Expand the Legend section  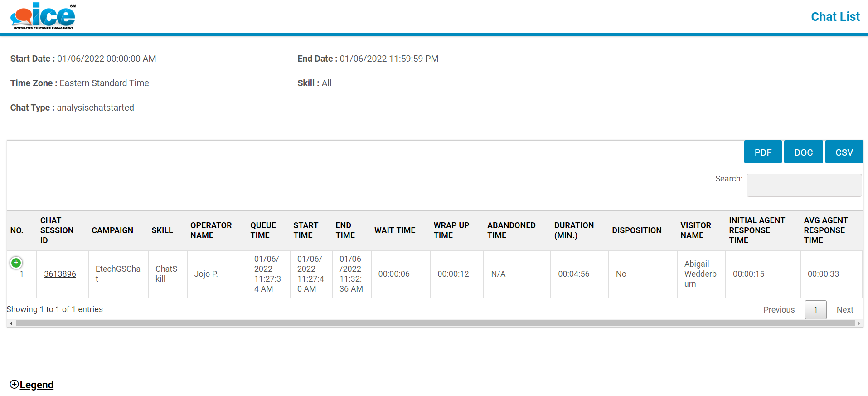pyautogui.click(x=32, y=385)
